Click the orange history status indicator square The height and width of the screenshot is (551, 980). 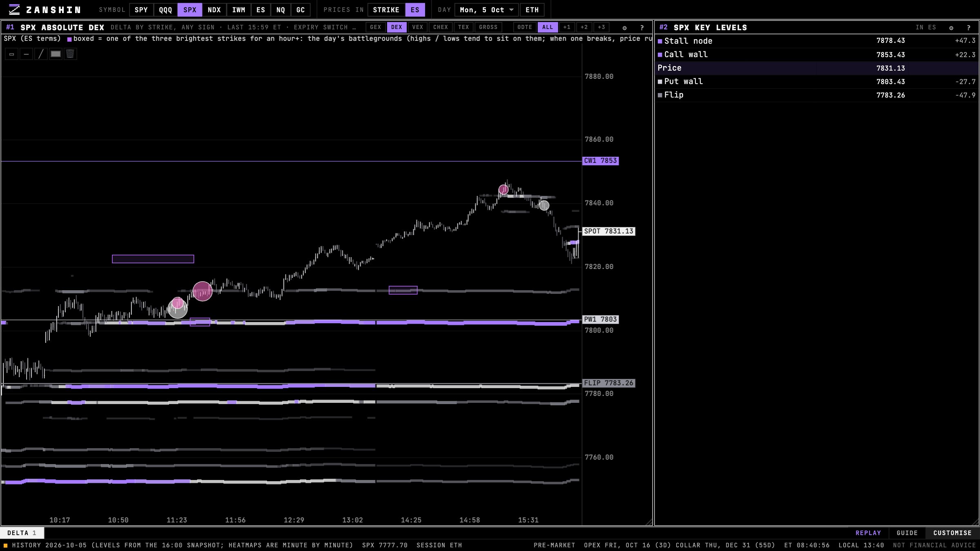click(x=6, y=545)
